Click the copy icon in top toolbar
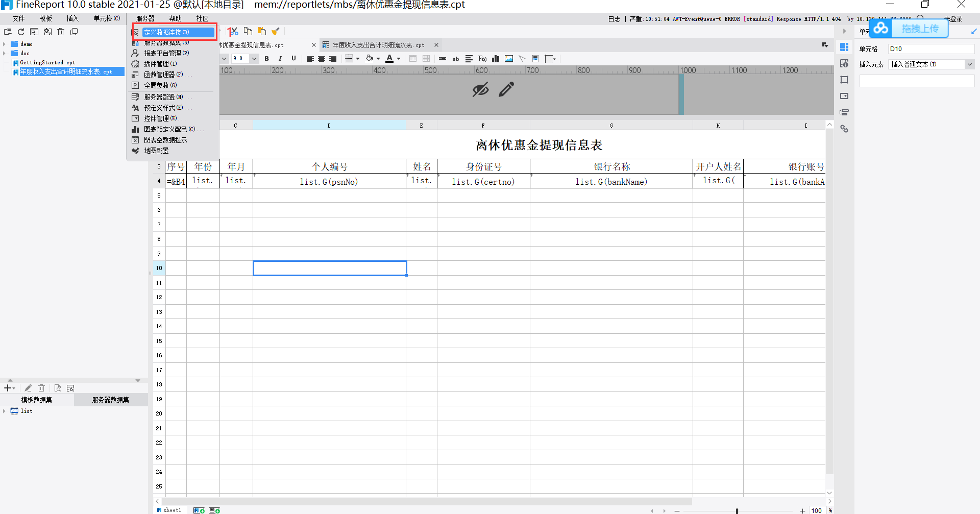 point(248,31)
